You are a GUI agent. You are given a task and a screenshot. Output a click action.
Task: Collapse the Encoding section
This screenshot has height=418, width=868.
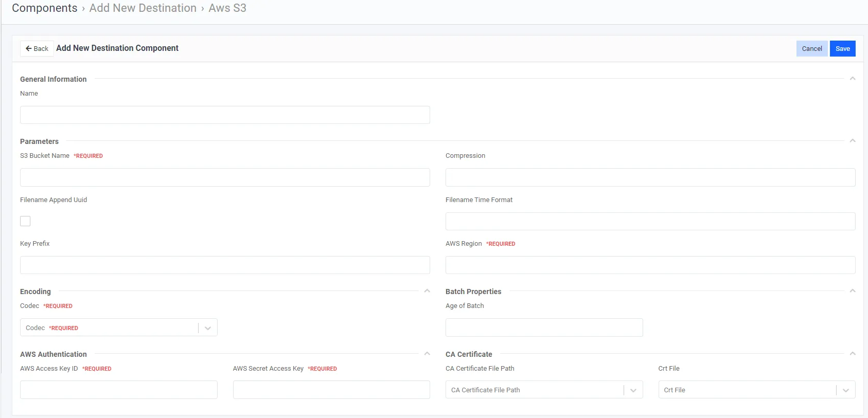(427, 291)
